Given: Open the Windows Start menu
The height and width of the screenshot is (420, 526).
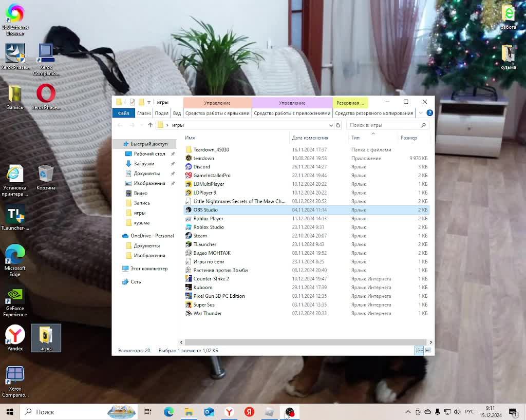Looking at the screenshot, I should (10, 412).
